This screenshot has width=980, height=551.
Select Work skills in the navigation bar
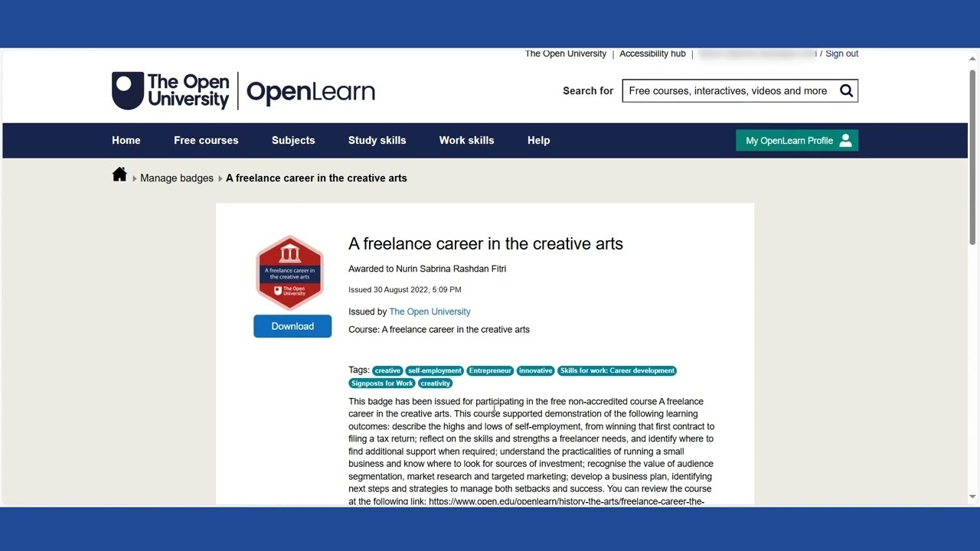click(466, 140)
